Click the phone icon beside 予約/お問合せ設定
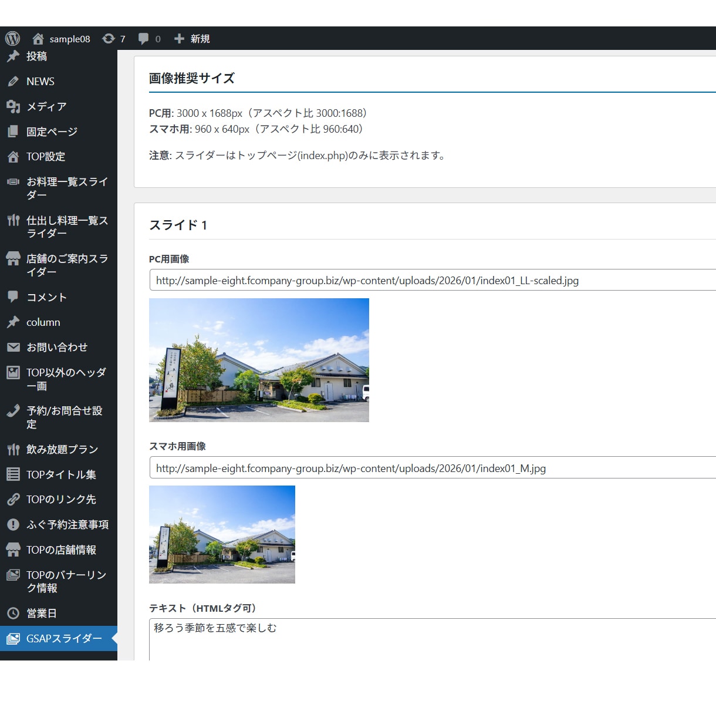Screen dimensions: 716x728 (x=13, y=411)
